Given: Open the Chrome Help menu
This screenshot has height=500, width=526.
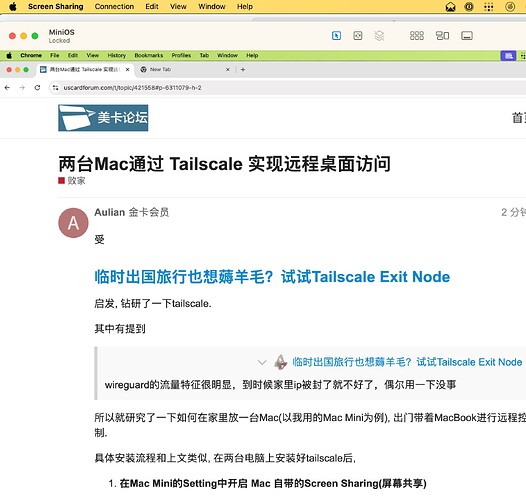Looking at the screenshot, I should click(x=252, y=55).
